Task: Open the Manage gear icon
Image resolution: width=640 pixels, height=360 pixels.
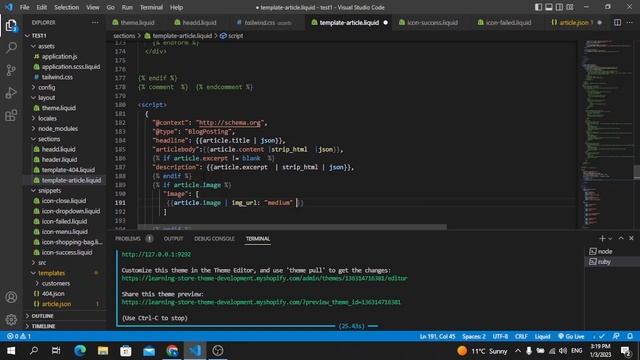Action: pos(11,319)
